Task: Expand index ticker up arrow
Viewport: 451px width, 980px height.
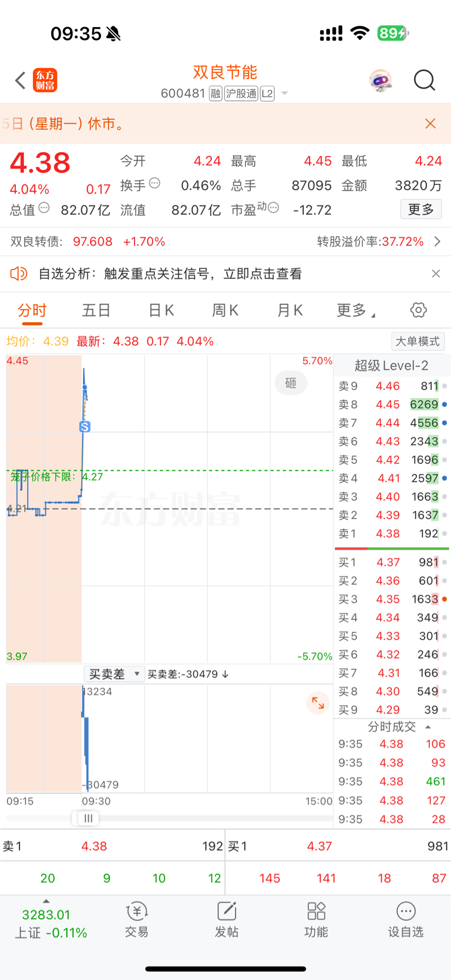Action: click(46, 901)
